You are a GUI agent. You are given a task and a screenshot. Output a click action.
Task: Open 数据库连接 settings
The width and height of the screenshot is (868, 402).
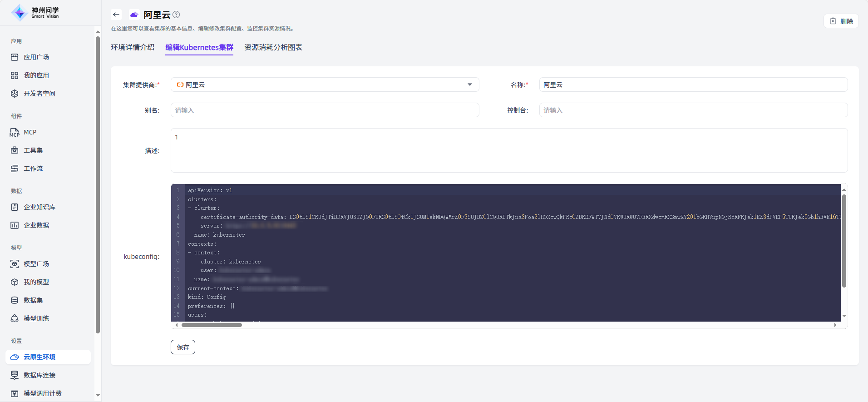tap(39, 375)
